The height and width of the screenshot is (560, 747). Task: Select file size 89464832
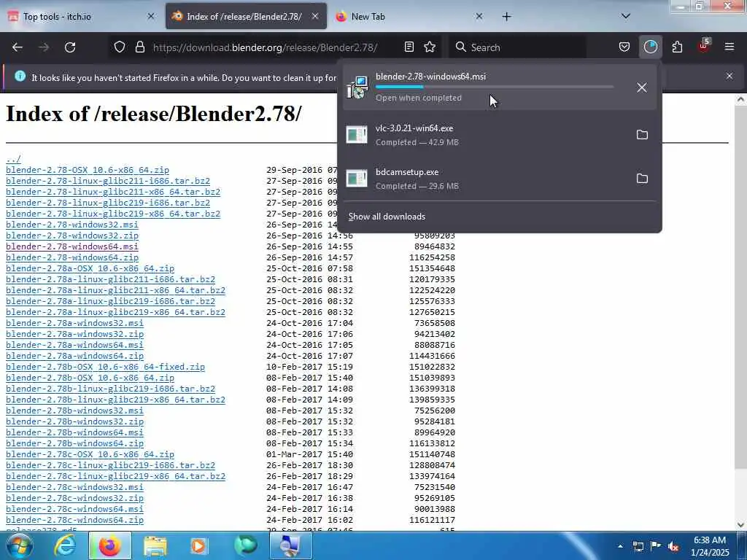pos(435,246)
